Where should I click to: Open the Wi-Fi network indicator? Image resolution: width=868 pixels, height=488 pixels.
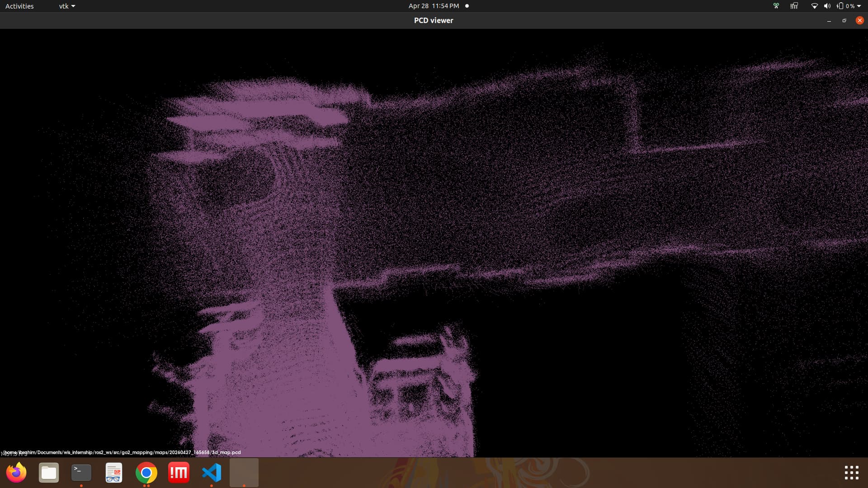click(x=814, y=6)
